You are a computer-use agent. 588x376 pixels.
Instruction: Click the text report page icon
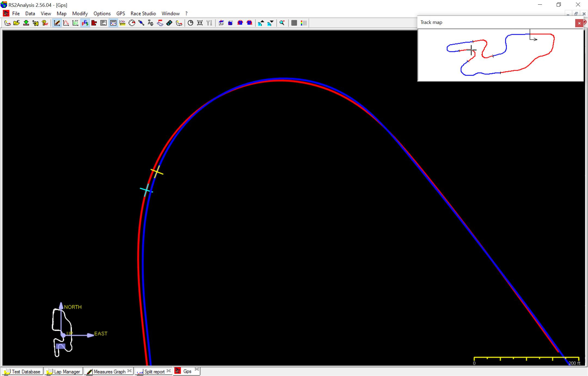(103, 23)
